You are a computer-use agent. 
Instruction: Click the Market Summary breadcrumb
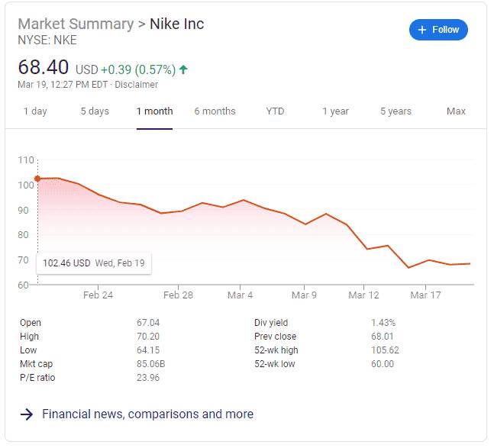coord(75,24)
